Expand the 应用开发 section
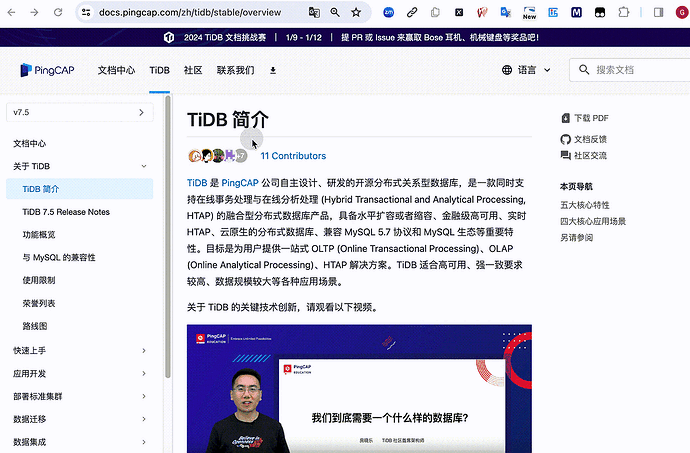The height and width of the screenshot is (453, 690). pyautogui.click(x=80, y=373)
